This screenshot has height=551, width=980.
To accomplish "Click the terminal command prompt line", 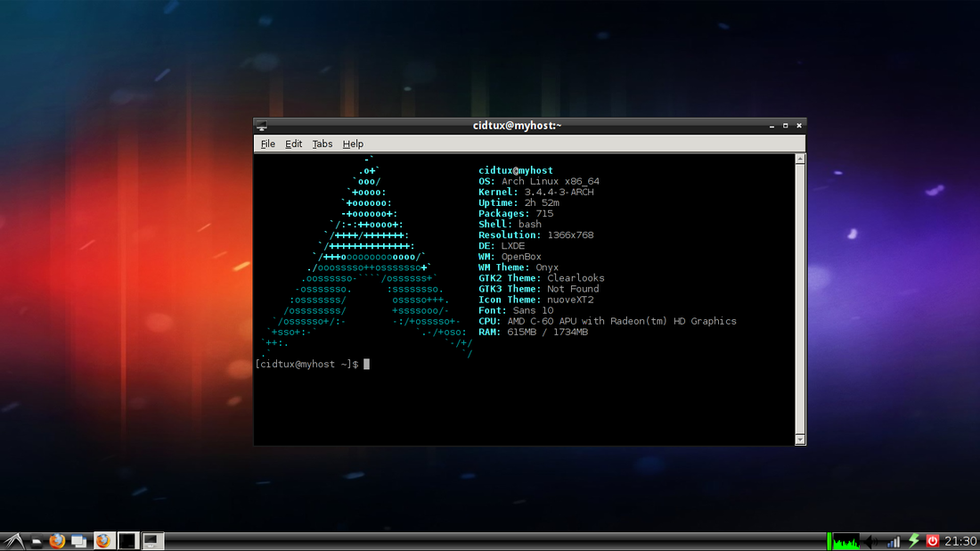I will click(x=312, y=363).
